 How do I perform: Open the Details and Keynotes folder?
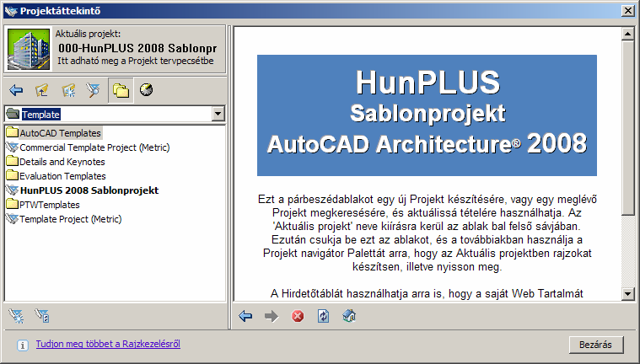pyautogui.click(x=56, y=162)
